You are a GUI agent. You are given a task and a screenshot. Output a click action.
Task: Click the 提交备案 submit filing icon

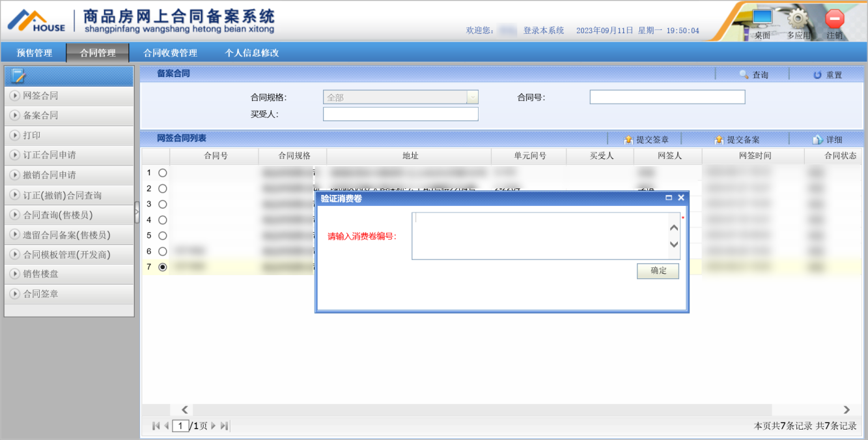719,139
